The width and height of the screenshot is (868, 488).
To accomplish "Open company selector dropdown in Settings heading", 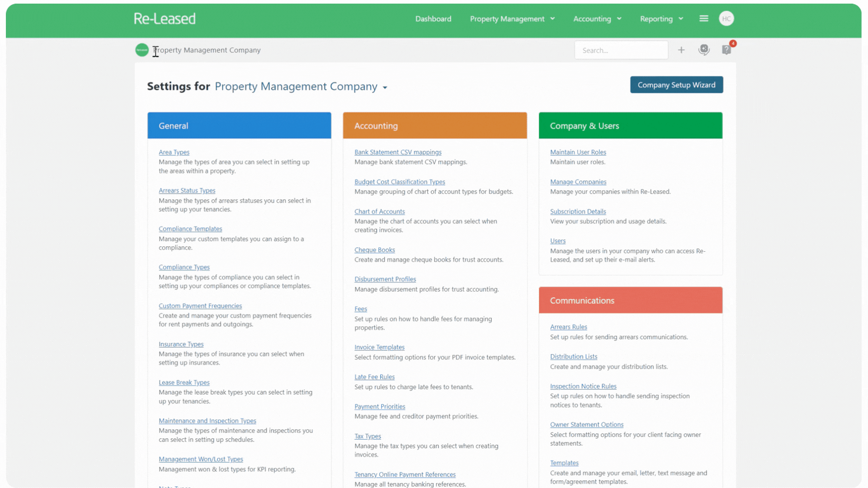I will click(x=301, y=86).
